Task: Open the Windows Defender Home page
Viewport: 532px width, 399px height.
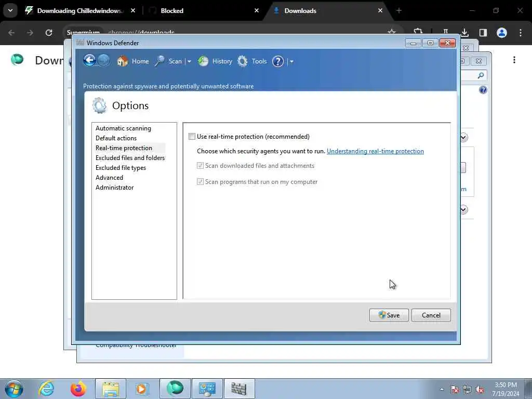Action: tap(133, 61)
